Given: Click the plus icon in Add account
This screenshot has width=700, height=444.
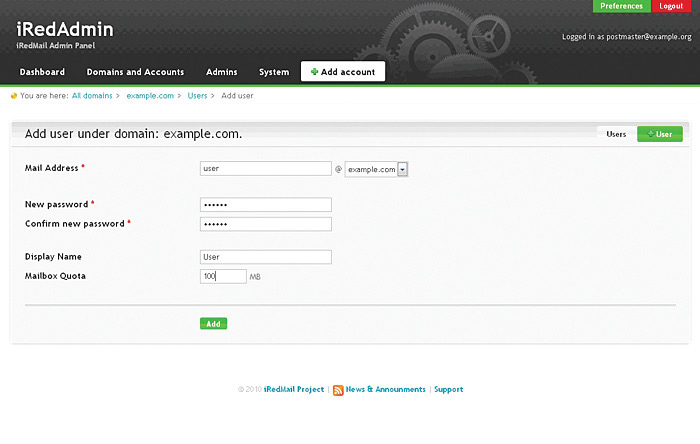Looking at the screenshot, I should coord(315,72).
